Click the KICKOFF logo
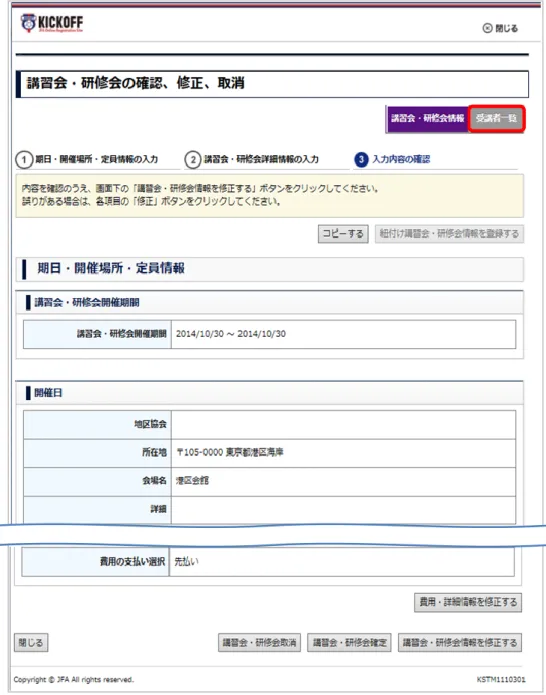546x695 pixels. coord(52,23)
